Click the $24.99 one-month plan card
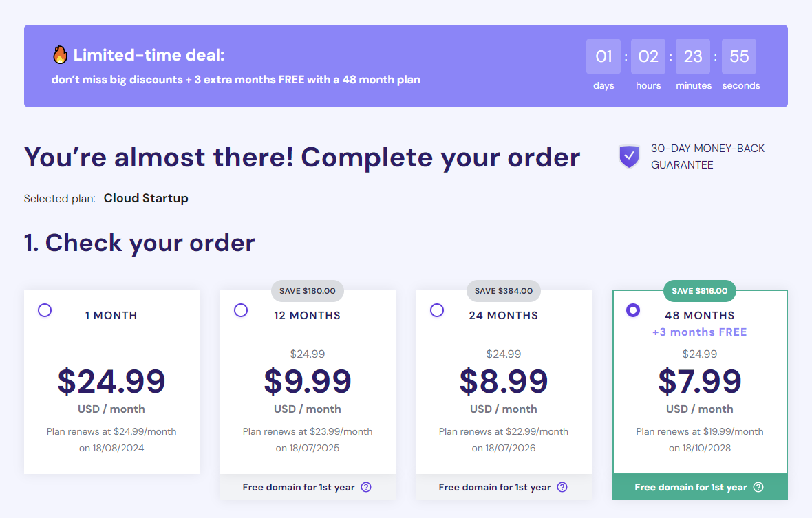 pos(111,382)
